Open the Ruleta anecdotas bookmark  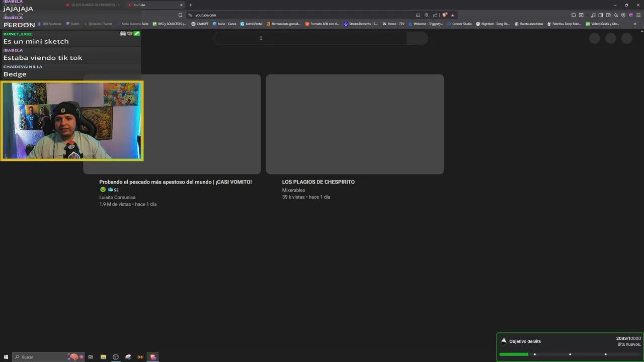pyautogui.click(x=529, y=24)
